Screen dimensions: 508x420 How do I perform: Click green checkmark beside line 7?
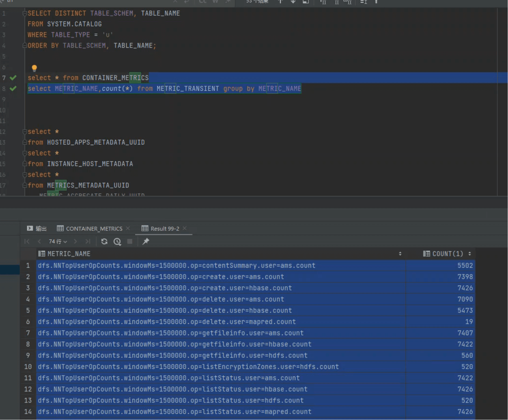coord(13,78)
